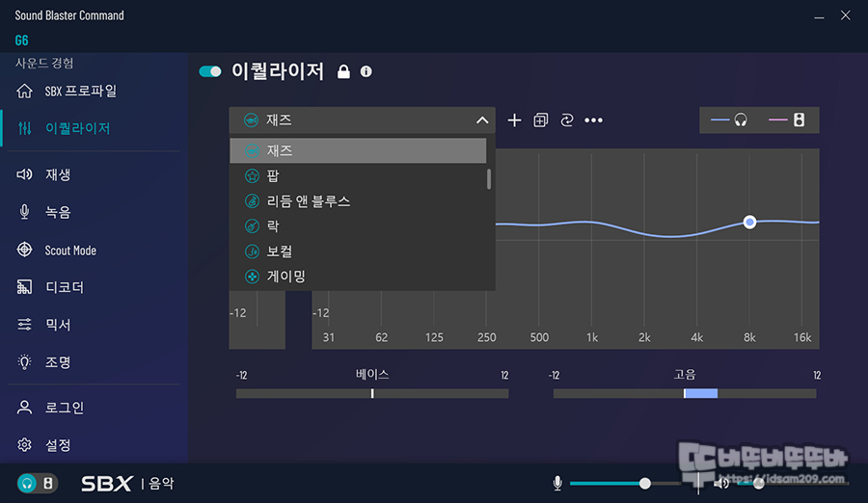The height and width of the screenshot is (503, 868).
Task: Open the 디코더 section
Action: coord(50,287)
